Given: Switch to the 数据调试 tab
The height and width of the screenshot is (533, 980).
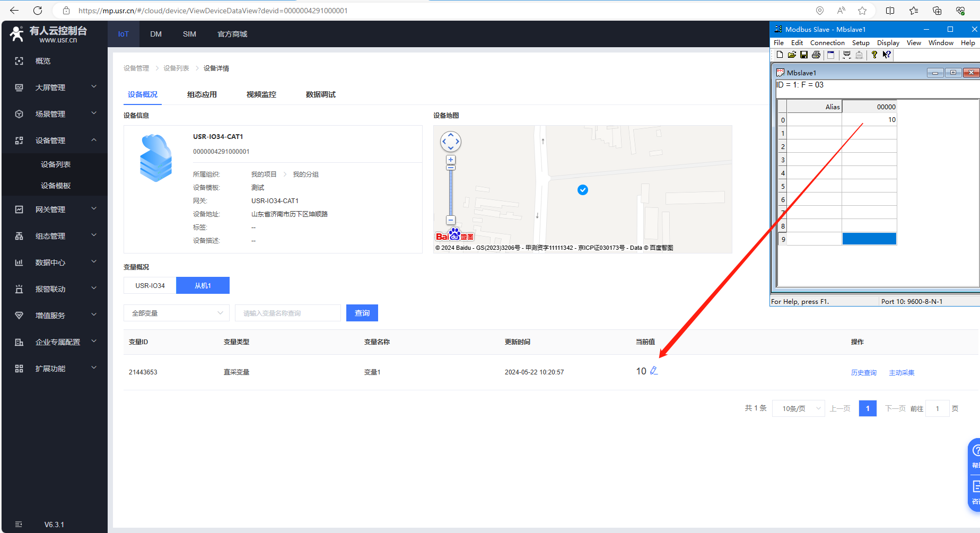Looking at the screenshot, I should pos(320,94).
